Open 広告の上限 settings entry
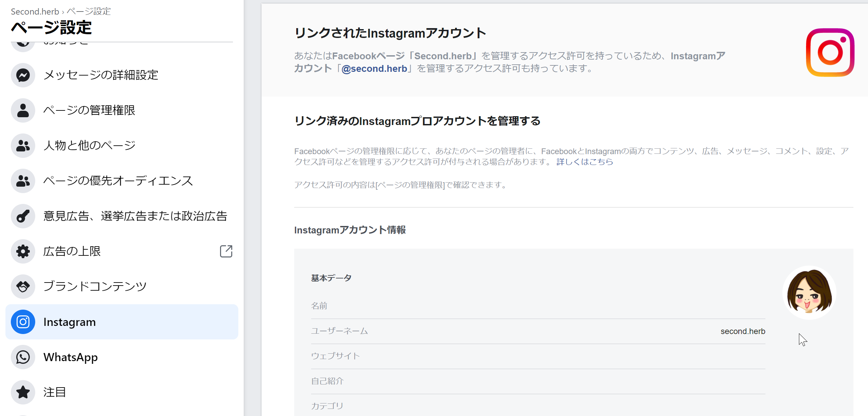 (x=122, y=251)
